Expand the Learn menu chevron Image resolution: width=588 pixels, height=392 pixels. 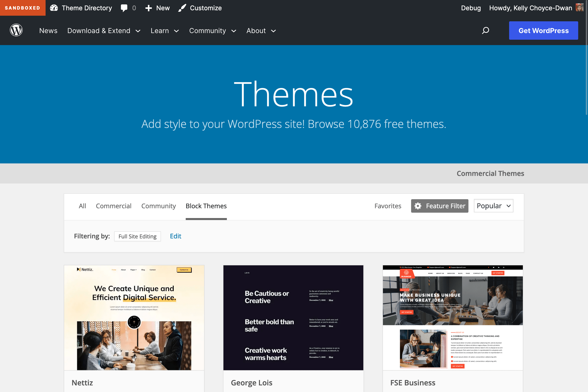point(176,31)
